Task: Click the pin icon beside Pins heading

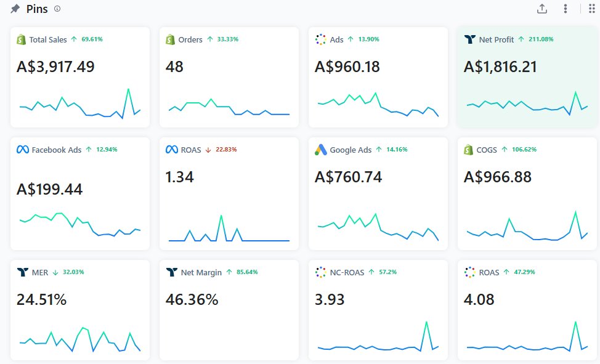Action: tap(15, 9)
